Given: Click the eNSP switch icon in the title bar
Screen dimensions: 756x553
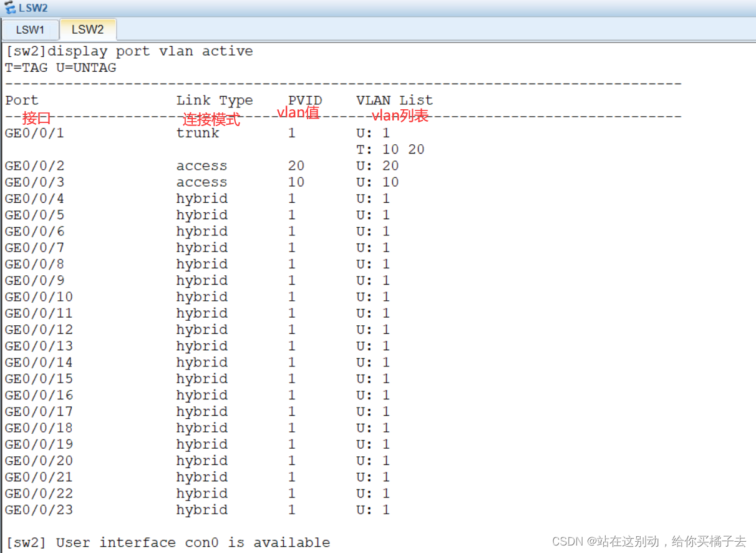Looking at the screenshot, I should tap(11, 7).
